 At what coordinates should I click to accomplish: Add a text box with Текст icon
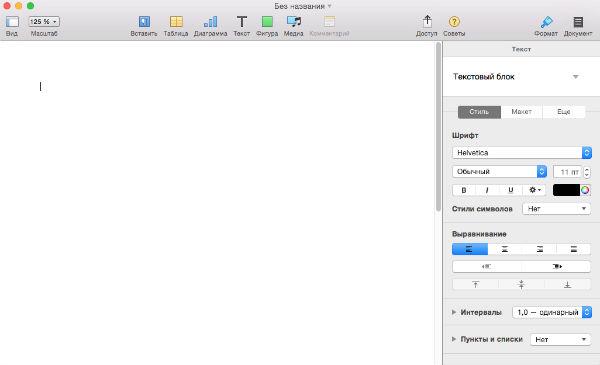pos(241,22)
